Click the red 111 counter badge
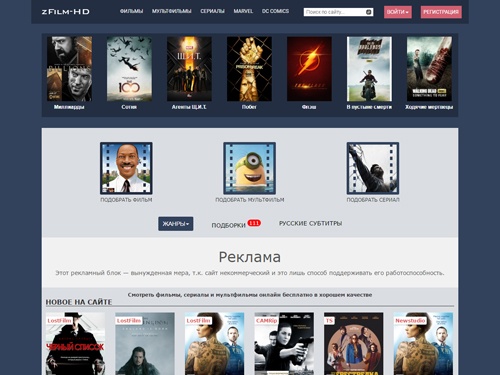Image resolution: width=500 pixels, height=375 pixels. [254, 223]
